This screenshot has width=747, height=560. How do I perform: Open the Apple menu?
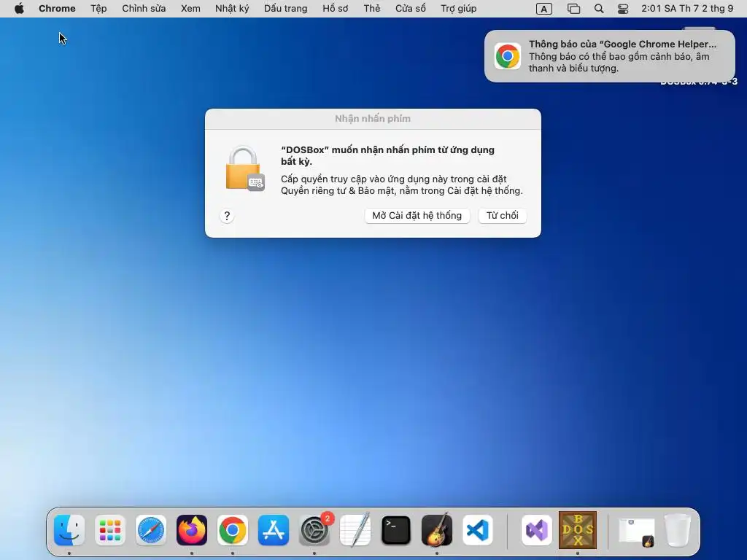click(x=19, y=9)
